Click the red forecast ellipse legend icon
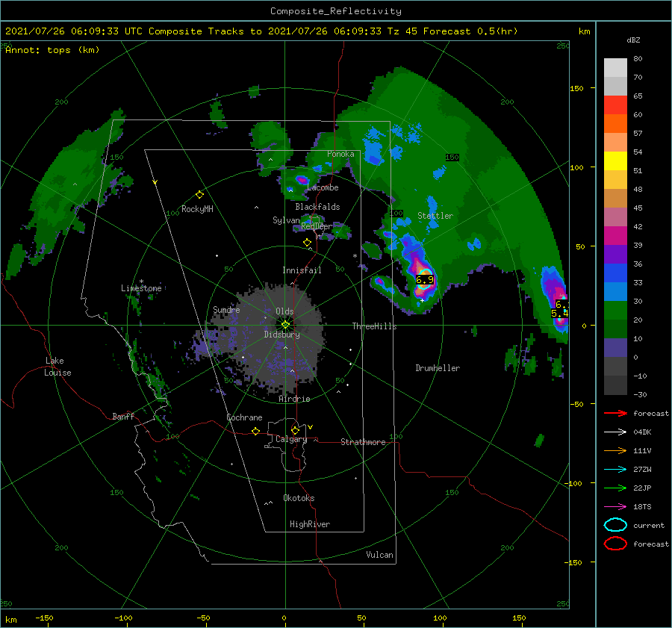Image resolution: width=672 pixels, height=628 pixels. 615,544
